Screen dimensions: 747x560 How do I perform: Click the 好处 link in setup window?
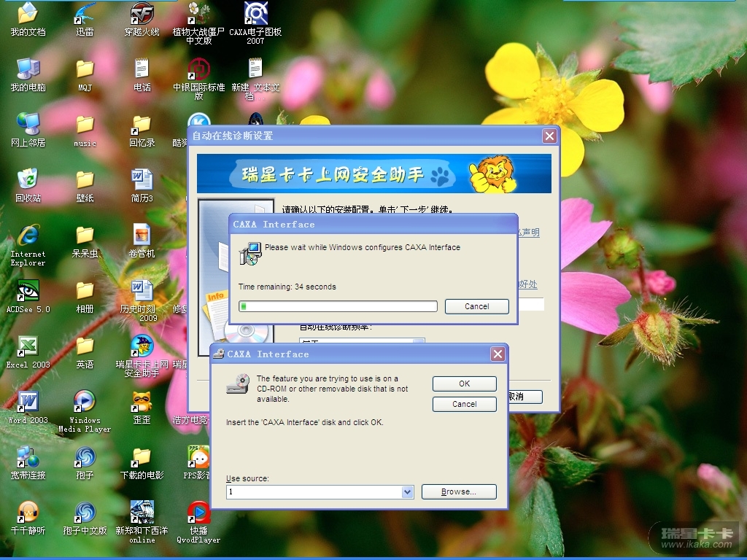point(528,284)
